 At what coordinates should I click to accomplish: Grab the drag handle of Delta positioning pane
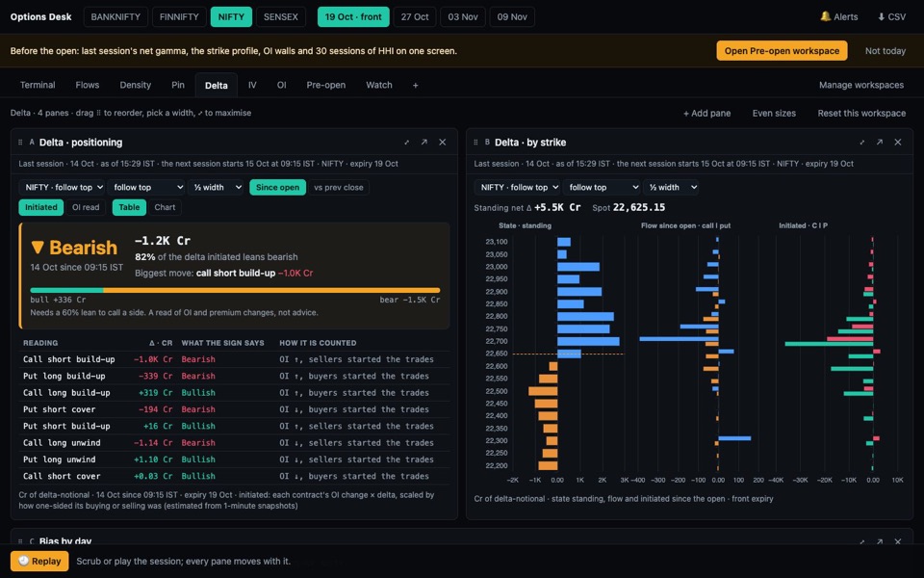click(20, 143)
